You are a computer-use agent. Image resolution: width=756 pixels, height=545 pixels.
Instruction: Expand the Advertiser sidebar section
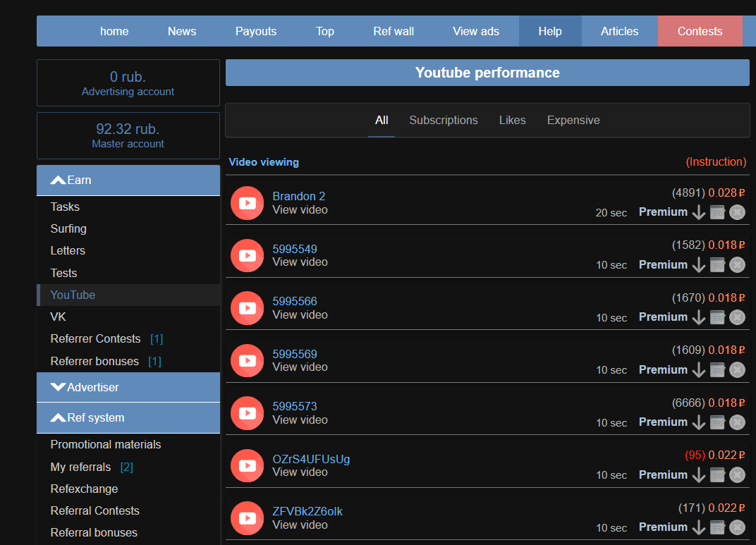128,388
